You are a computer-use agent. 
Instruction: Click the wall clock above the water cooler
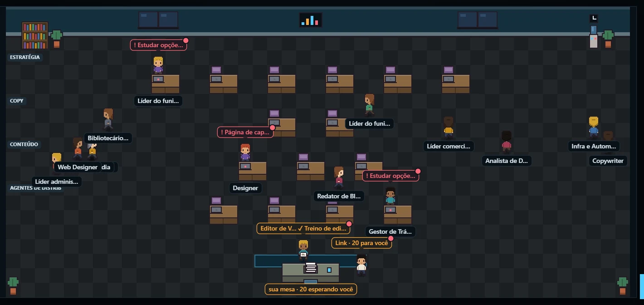594,19
